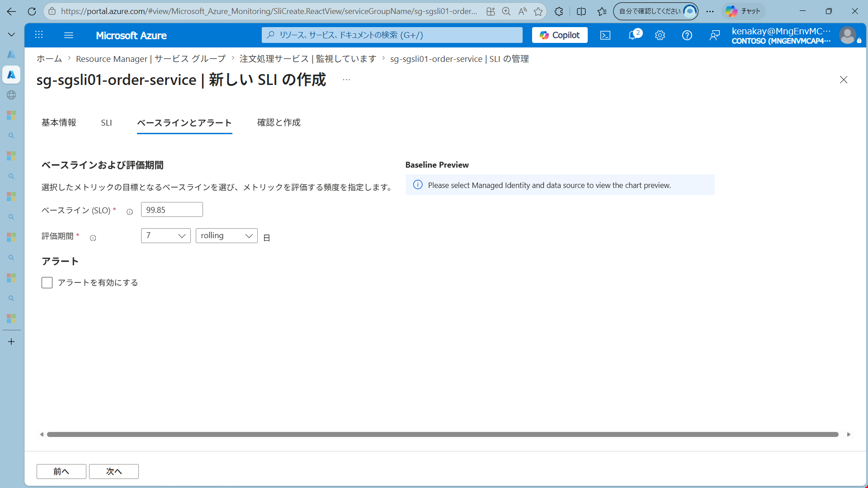This screenshot has height=488, width=868.
Task: Open the 評価期間 number dropdown showing 7
Action: tap(166, 236)
